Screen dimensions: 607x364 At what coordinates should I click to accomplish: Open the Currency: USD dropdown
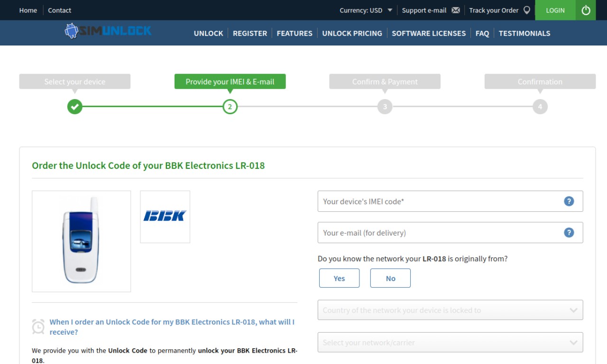(x=366, y=10)
